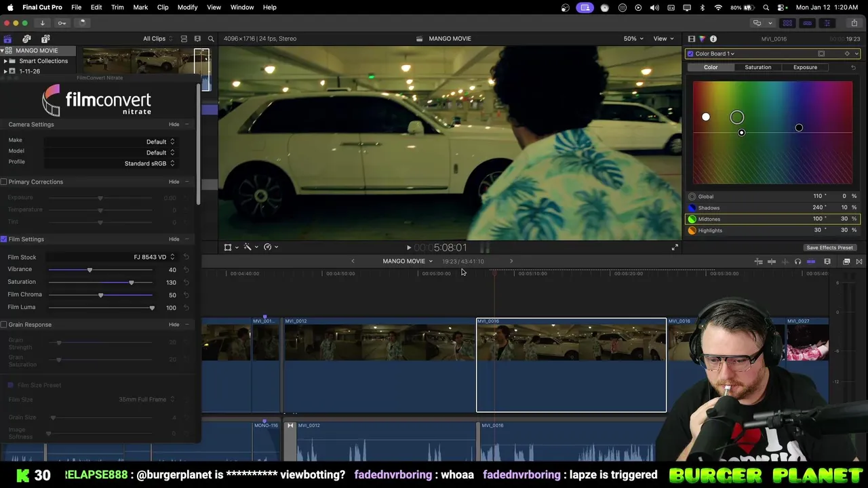Open the Keyword Editor key icon

click(x=62, y=22)
